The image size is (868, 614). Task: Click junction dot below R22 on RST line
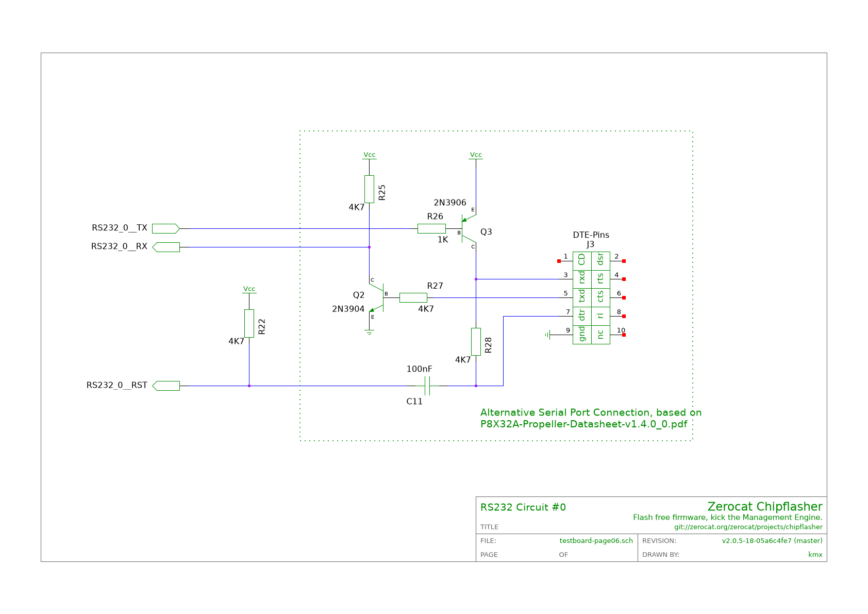click(249, 386)
